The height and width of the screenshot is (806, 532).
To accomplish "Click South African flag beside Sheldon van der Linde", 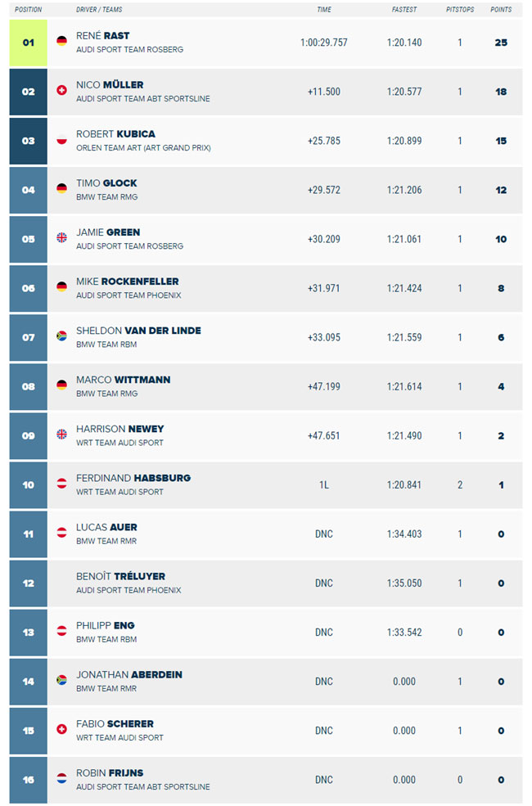I will tap(61, 336).
